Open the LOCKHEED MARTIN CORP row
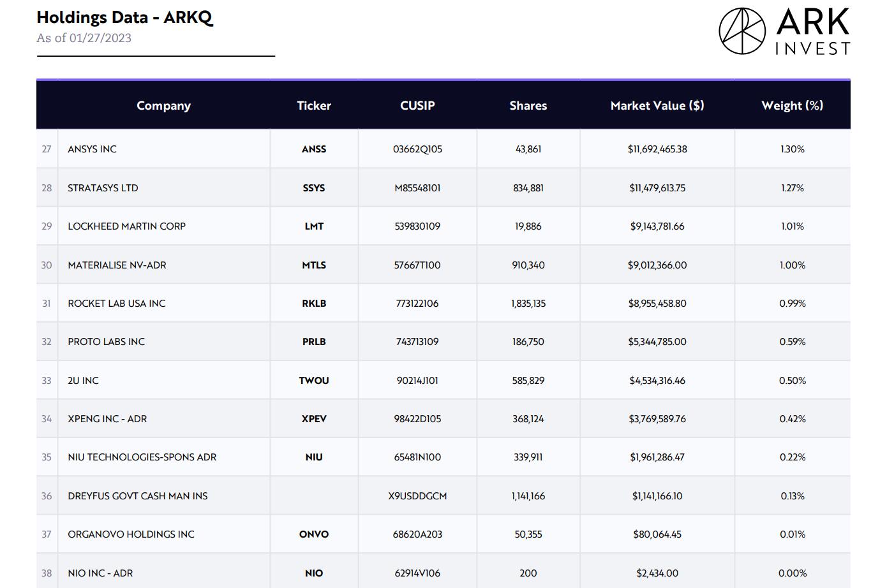 point(126,226)
